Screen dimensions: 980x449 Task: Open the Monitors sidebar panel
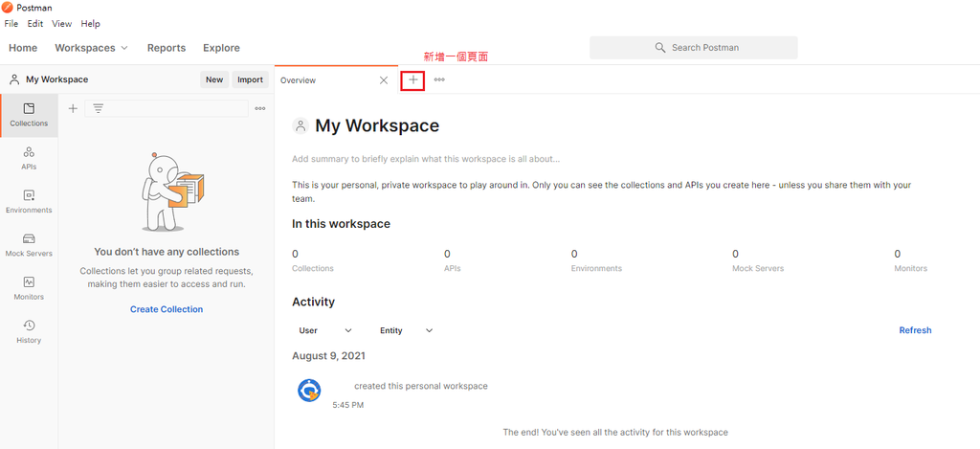click(x=29, y=288)
